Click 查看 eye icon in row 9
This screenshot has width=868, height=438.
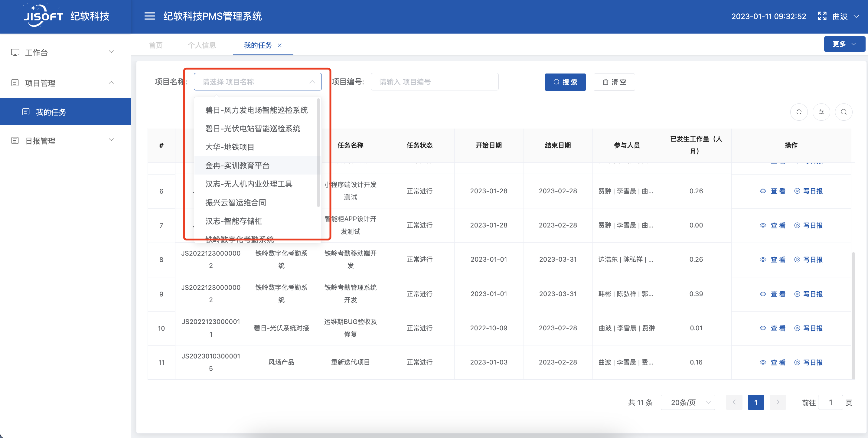[x=763, y=294]
